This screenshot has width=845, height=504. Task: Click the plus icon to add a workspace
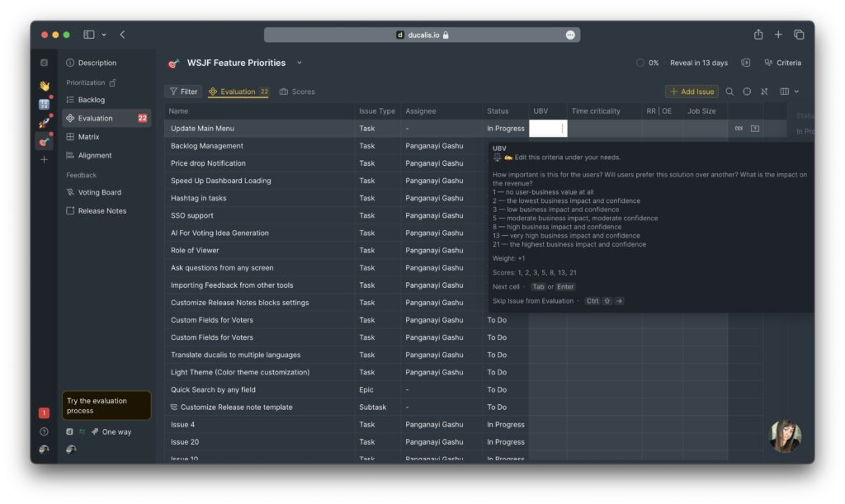coord(44,159)
